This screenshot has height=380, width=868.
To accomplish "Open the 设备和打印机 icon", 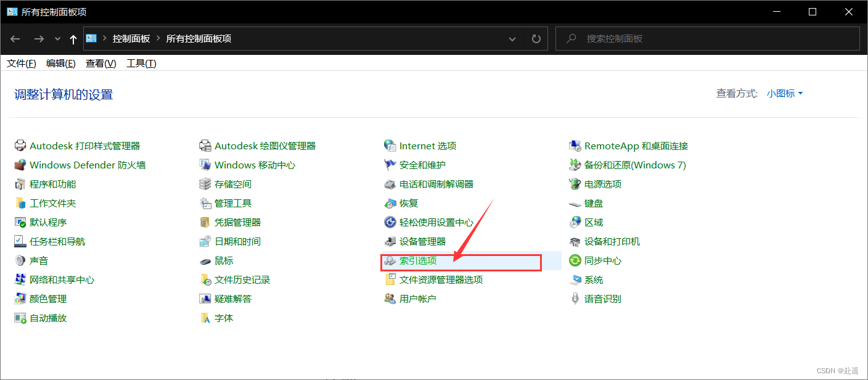I will tap(575, 242).
